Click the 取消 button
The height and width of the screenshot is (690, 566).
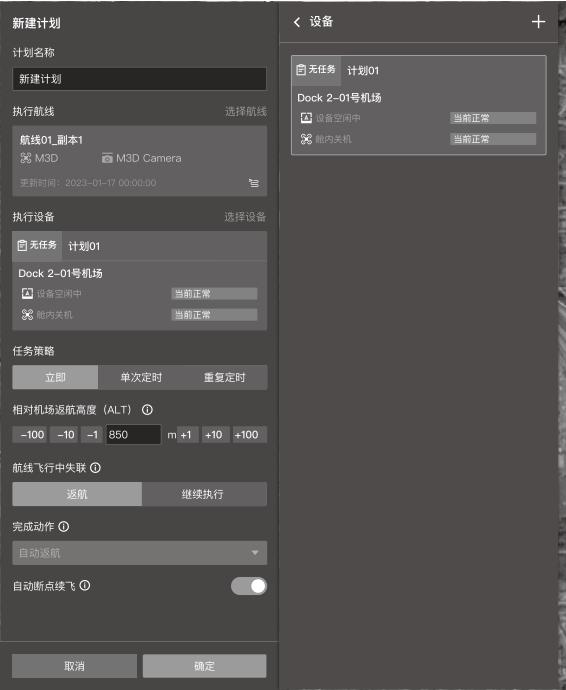click(x=74, y=666)
